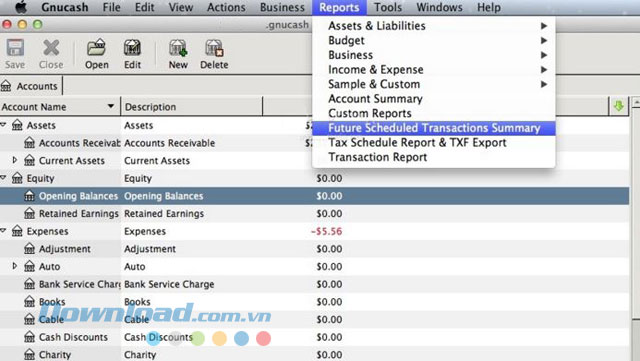Image resolution: width=640 pixels, height=361 pixels.
Task: Select Future Scheduled Transactions Summary
Action: (x=433, y=128)
